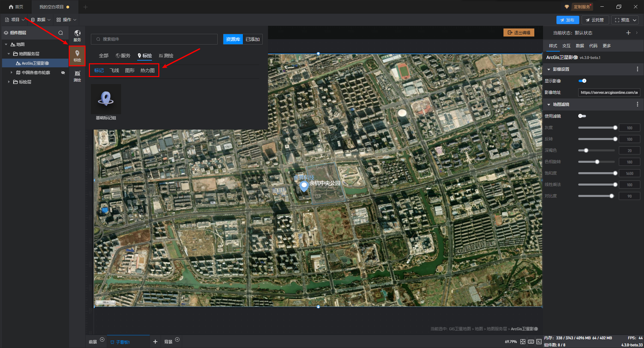Open the console terminal icon in status bar
Screen dimensions: 644x348
pyautogui.click(x=539, y=342)
